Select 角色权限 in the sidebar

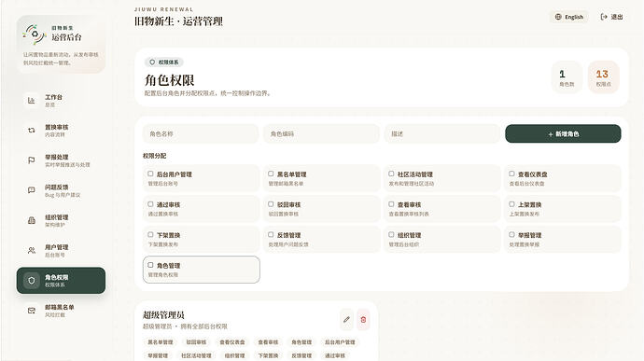pos(61,281)
